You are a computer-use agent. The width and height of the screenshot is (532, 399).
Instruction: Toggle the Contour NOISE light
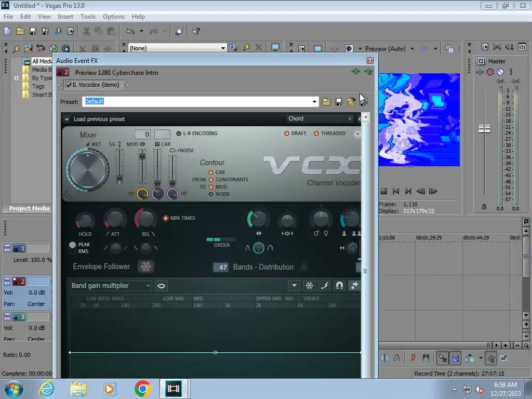(211, 194)
